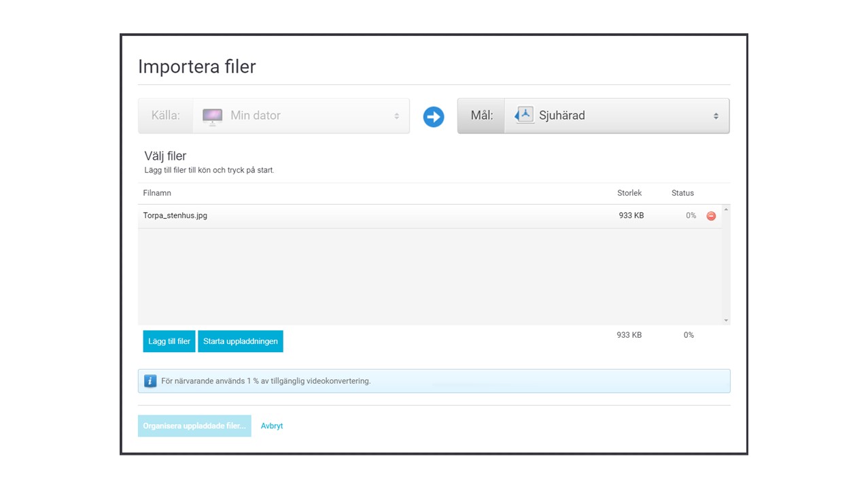The height and width of the screenshot is (488, 868).
Task: Click the Status column header
Action: (x=682, y=193)
